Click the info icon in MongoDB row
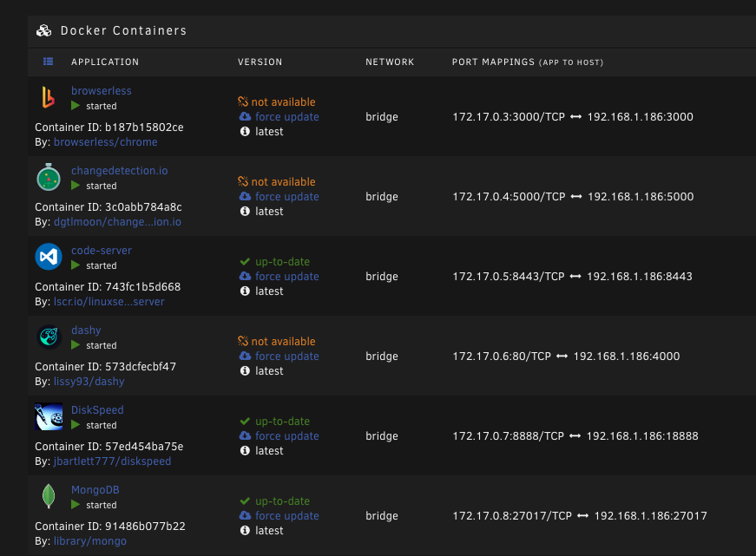 [245, 530]
